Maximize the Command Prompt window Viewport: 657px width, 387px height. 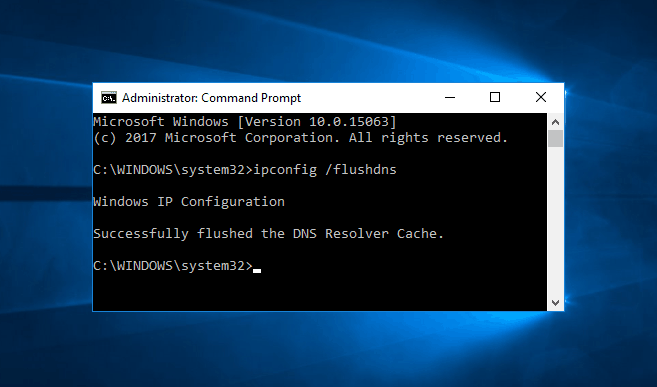pyautogui.click(x=495, y=98)
